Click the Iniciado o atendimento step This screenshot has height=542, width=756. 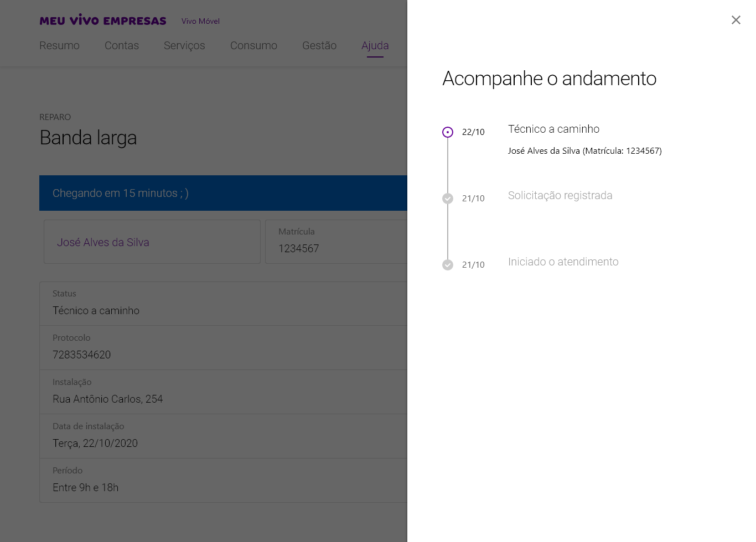(x=563, y=262)
